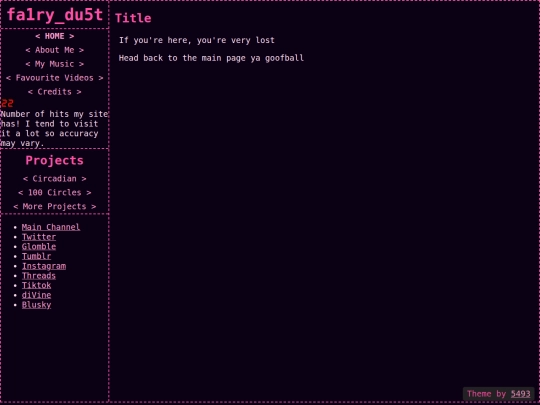The width and height of the screenshot is (540, 405).
Task: Open the HOME navigation link
Action: 54,36
